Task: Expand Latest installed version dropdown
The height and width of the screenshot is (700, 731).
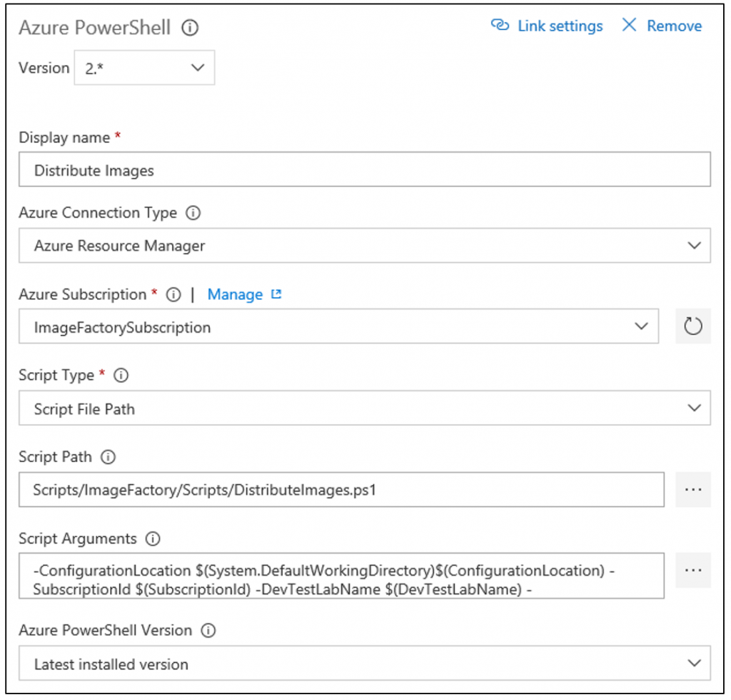Action: pyautogui.click(x=365, y=663)
